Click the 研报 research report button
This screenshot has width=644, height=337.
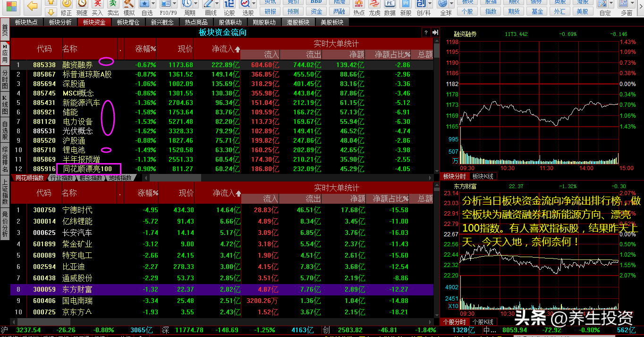pyautogui.click(x=270, y=11)
